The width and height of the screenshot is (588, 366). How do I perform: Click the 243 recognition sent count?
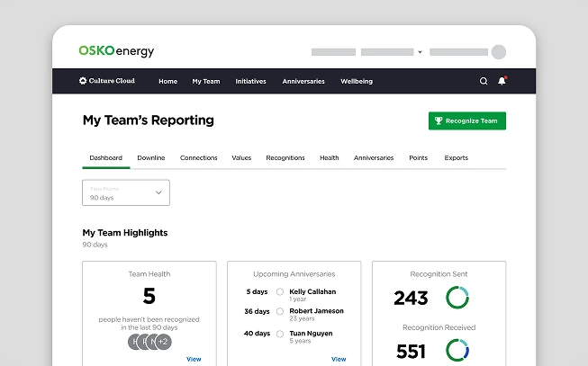pos(411,299)
